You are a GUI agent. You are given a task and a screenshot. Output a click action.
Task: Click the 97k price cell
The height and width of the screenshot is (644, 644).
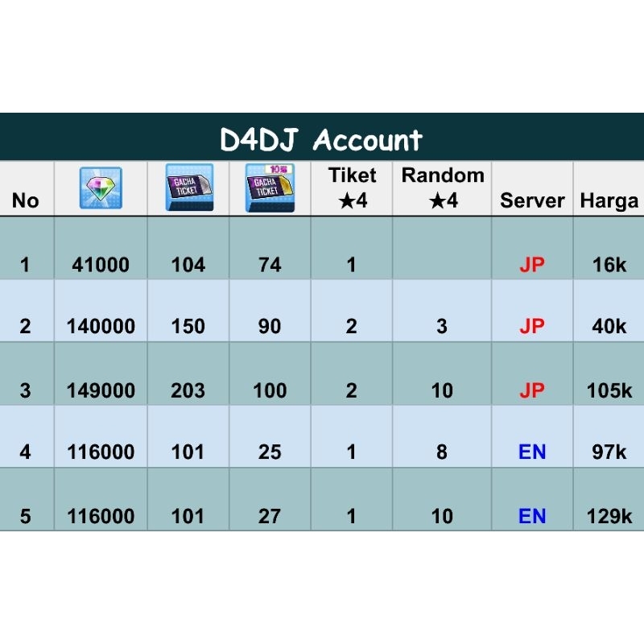point(609,452)
